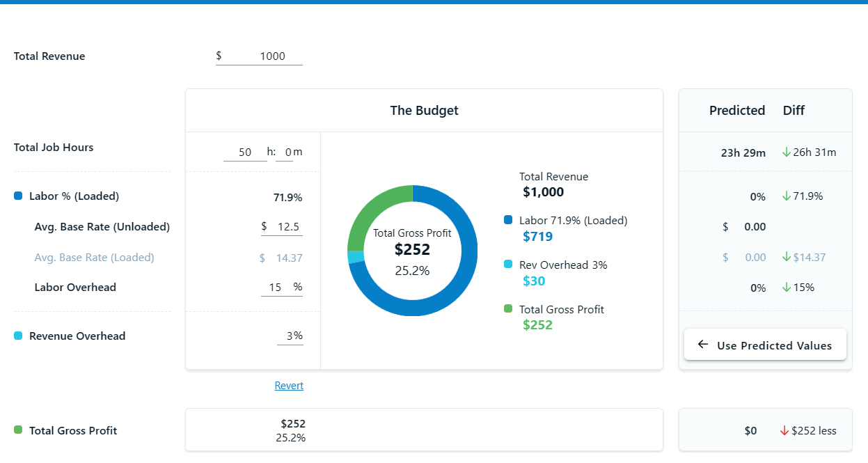Click the down arrow beside 15% diff
This screenshot has height=463, width=868.
(787, 288)
